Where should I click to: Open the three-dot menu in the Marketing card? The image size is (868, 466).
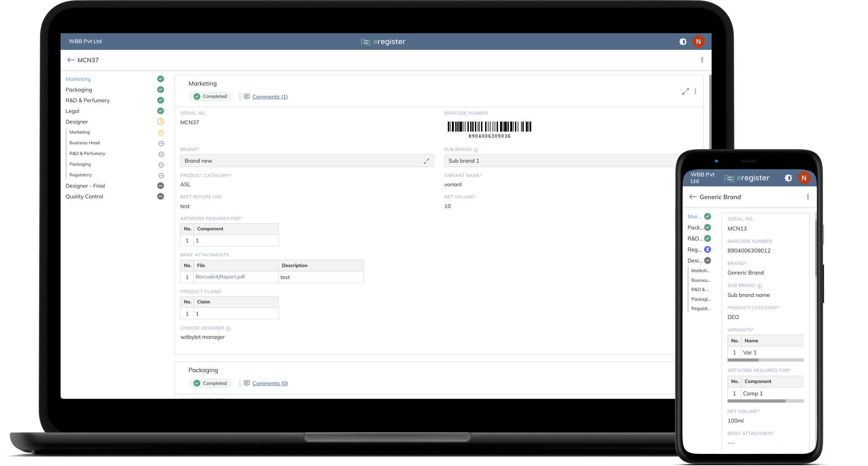click(x=696, y=91)
